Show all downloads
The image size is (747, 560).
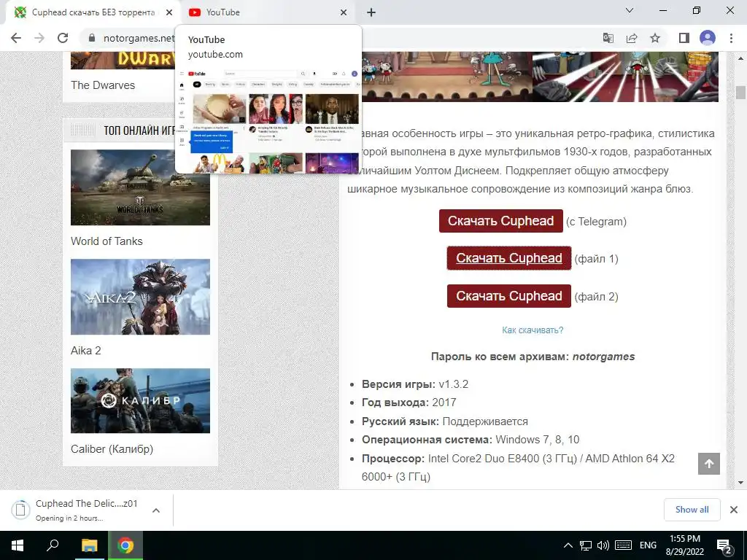tap(692, 510)
